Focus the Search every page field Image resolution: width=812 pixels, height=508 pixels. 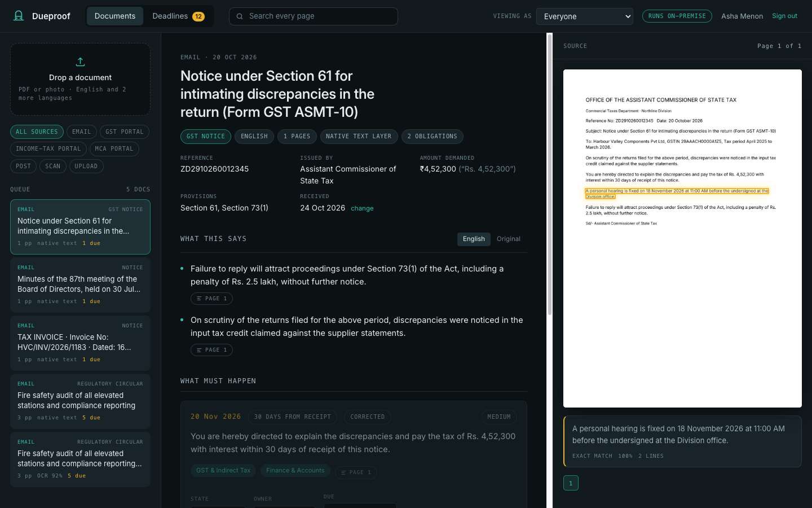coord(314,16)
